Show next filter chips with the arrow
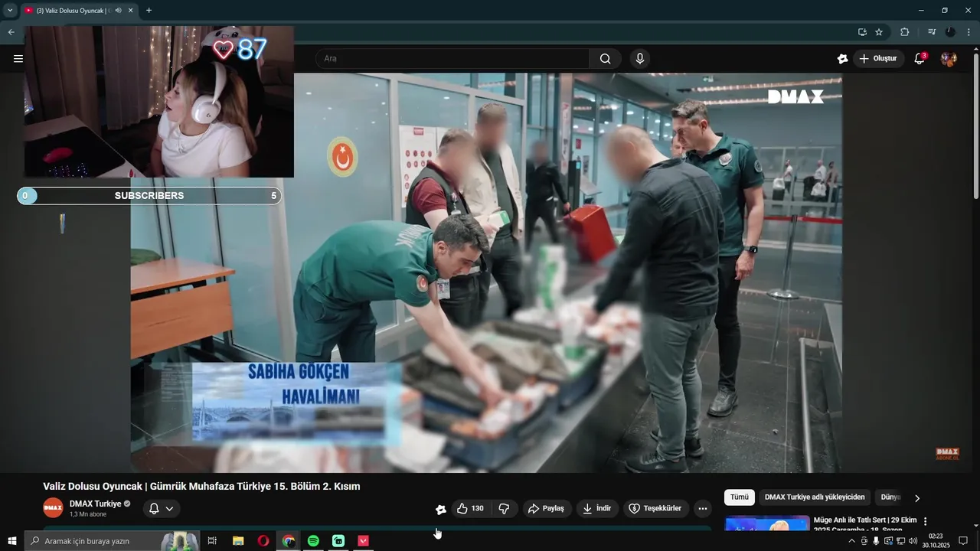 pyautogui.click(x=917, y=498)
